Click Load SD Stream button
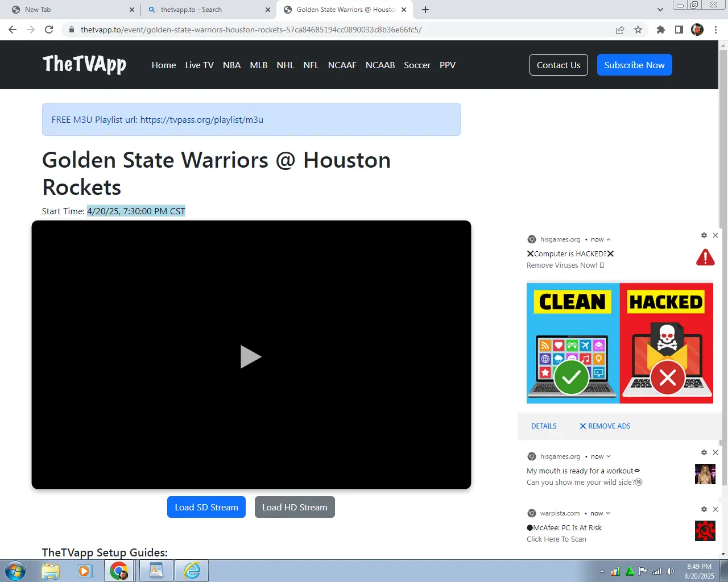728x582 pixels. click(206, 507)
